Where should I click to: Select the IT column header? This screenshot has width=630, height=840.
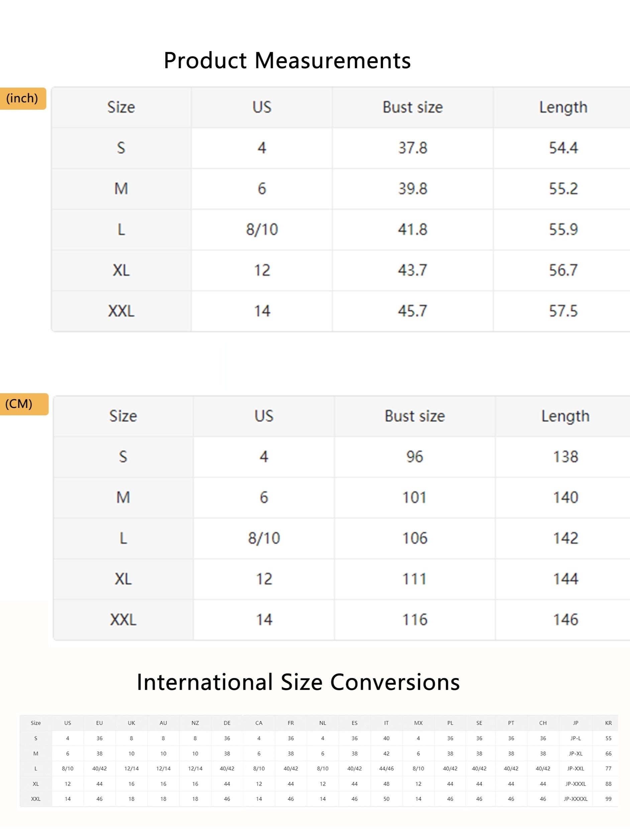click(x=386, y=723)
